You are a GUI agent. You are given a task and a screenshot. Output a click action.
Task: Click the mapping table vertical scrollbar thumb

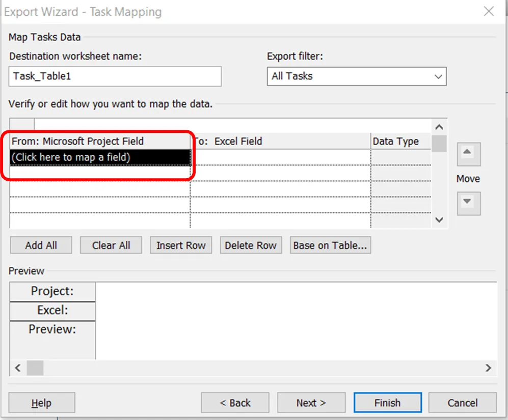coord(439,144)
